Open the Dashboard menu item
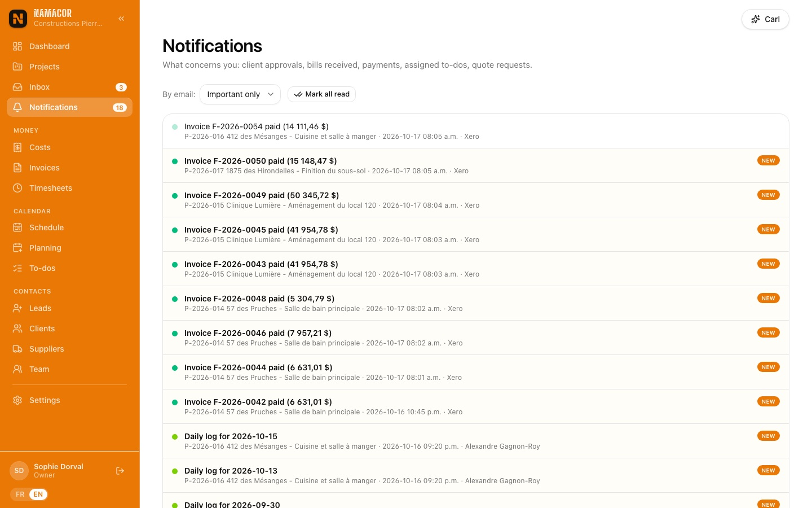Screen dimensions: 812x508 coord(69,46)
